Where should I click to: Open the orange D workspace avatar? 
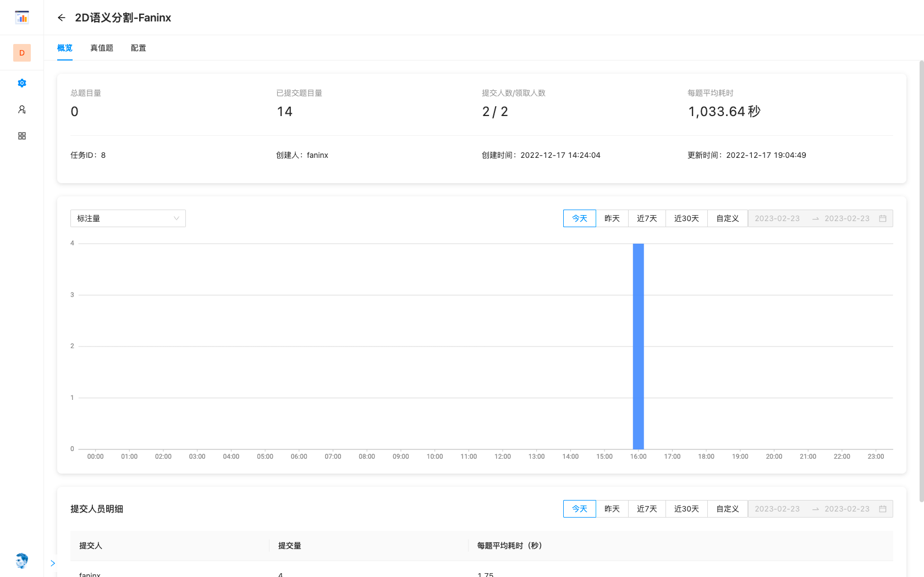tap(22, 53)
